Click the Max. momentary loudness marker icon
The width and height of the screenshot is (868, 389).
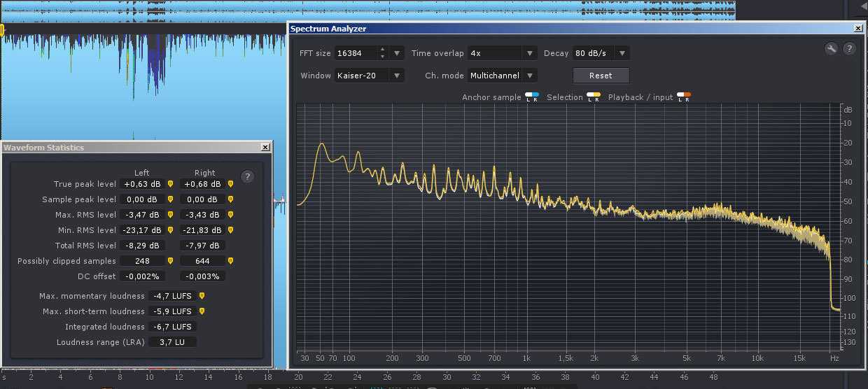[x=202, y=297]
